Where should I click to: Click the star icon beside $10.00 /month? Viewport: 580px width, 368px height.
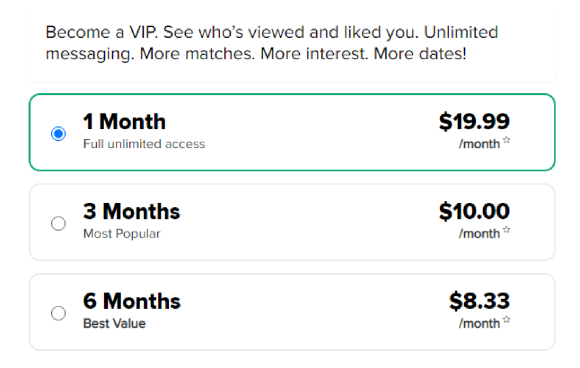506,230
